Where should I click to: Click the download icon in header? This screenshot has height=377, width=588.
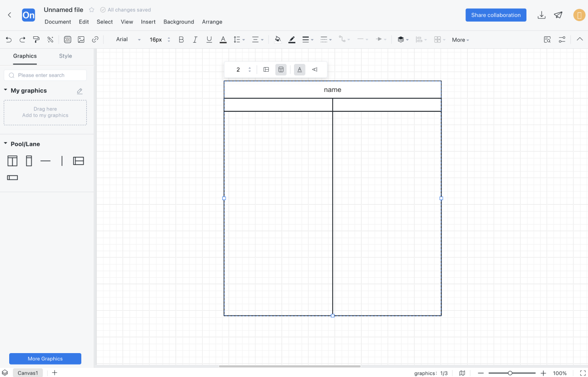pos(542,15)
